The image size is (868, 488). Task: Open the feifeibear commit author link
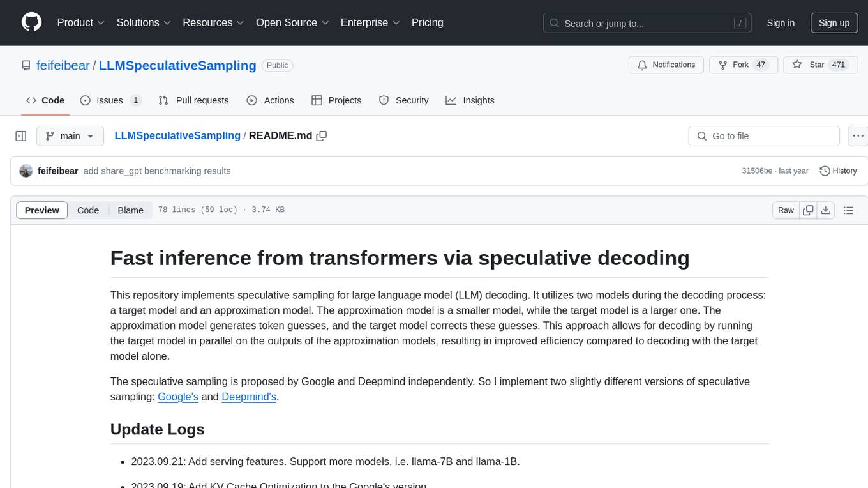coord(58,171)
